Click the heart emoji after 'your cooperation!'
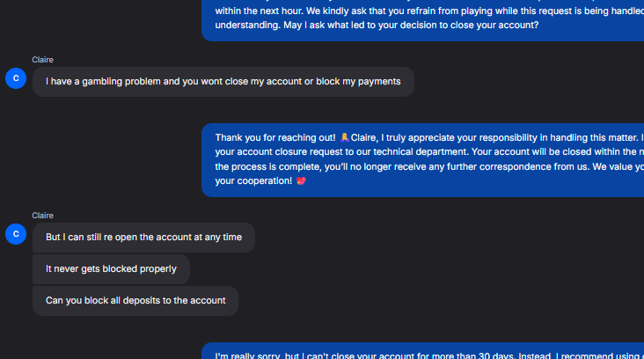Viewport: 644px width, 359px height. point(301,180)
